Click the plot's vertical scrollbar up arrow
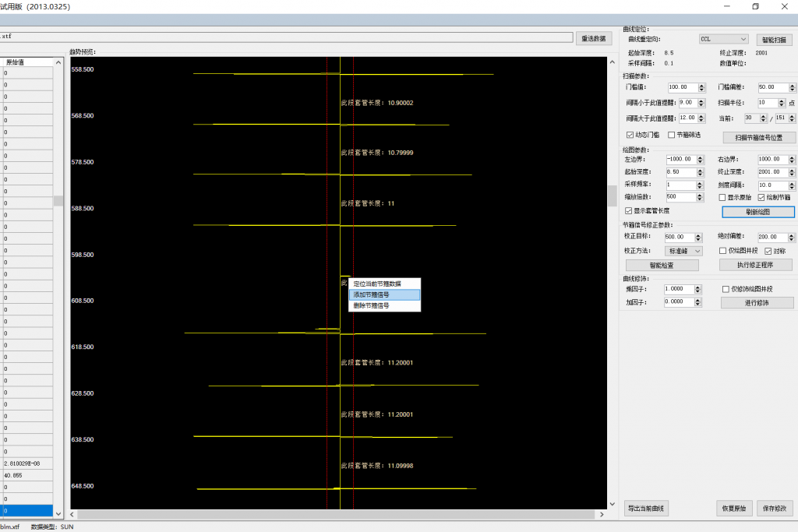 [613, 62]
